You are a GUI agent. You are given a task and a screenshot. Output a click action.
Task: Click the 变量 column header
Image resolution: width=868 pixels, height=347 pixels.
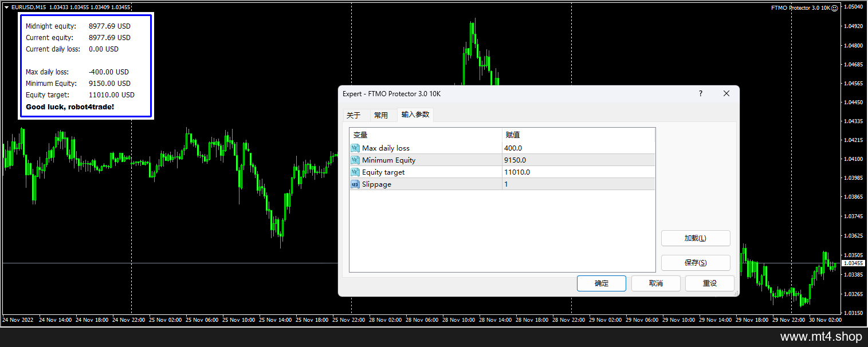[426, 135]
